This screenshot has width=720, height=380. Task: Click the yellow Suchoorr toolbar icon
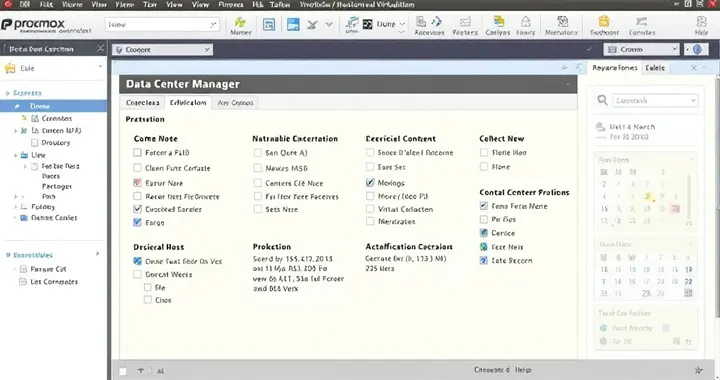tap(604, 21)
